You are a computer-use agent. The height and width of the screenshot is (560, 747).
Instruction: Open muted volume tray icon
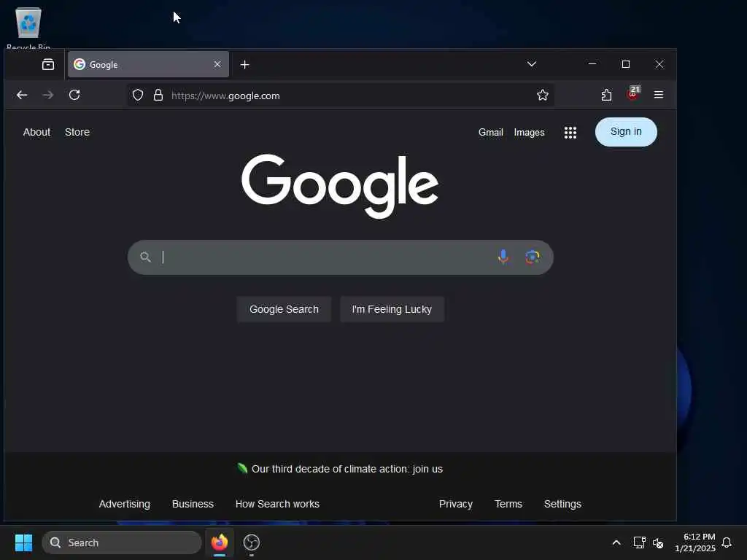pos(658,542)
